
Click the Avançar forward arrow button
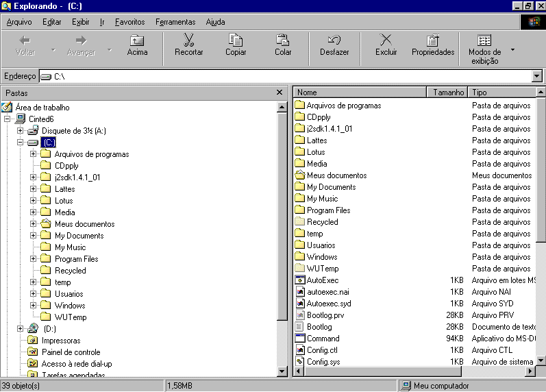[81, 46]
